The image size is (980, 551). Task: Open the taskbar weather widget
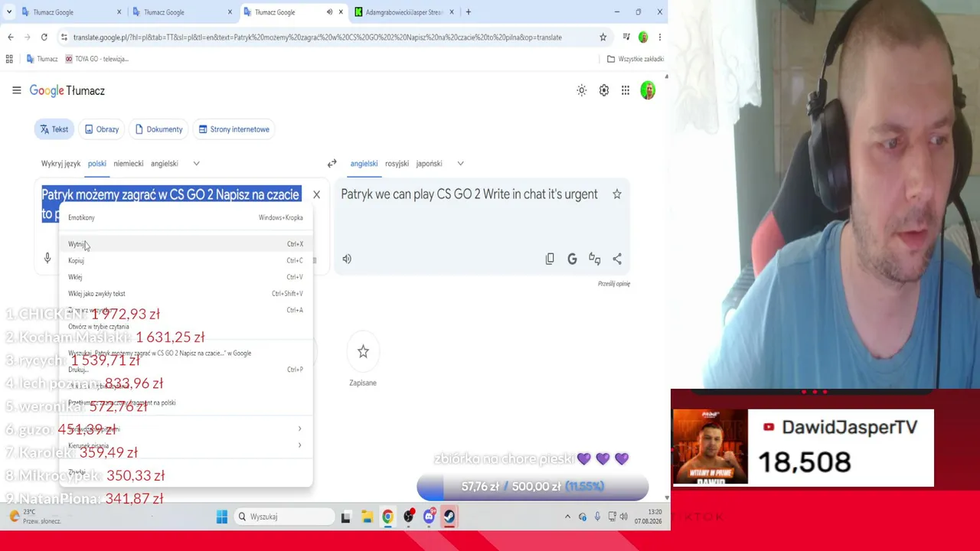tap(34, 517)
